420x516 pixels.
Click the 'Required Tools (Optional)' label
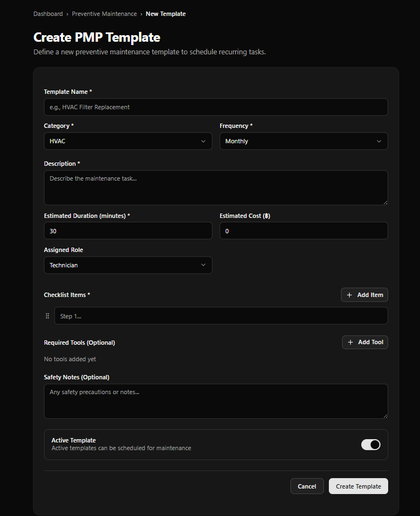pyautogui.click(x=79, y=343)
